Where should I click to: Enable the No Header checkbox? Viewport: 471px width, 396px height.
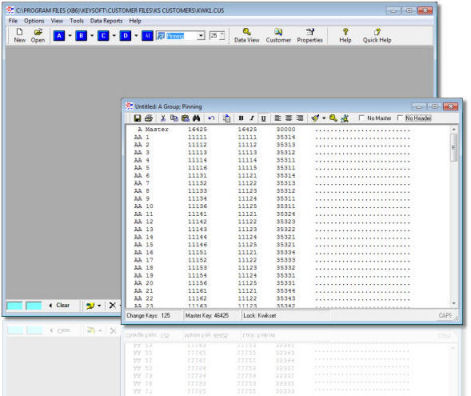click(400, 118)
